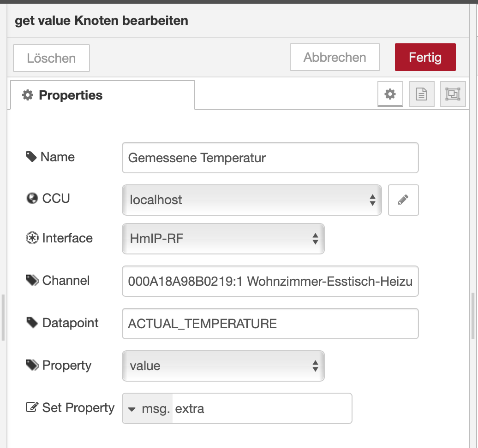Click the gear icon on the Properties tab

click(x=390, y=94)
